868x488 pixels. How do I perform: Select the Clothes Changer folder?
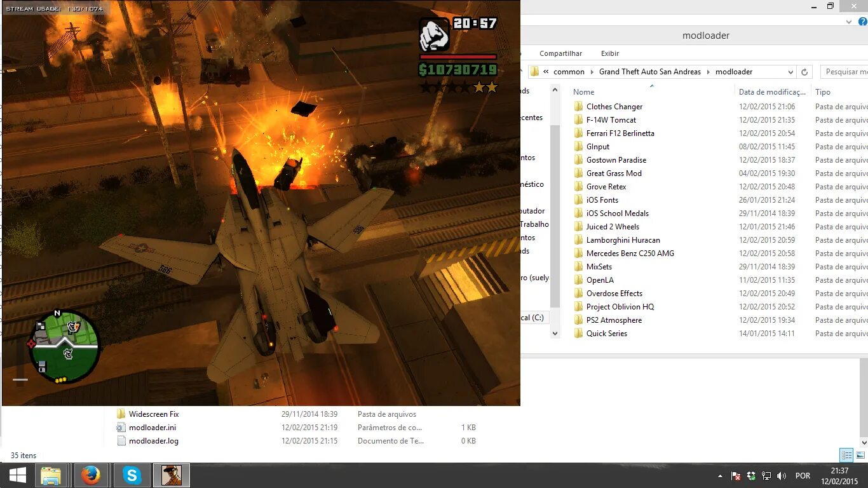coord(614,107)
